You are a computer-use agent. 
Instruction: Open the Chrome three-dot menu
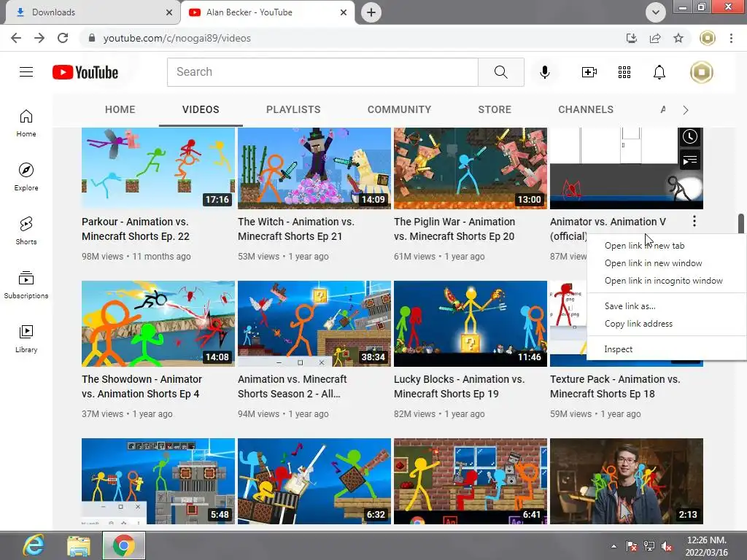pyautogui.click(x=731, y=38)
